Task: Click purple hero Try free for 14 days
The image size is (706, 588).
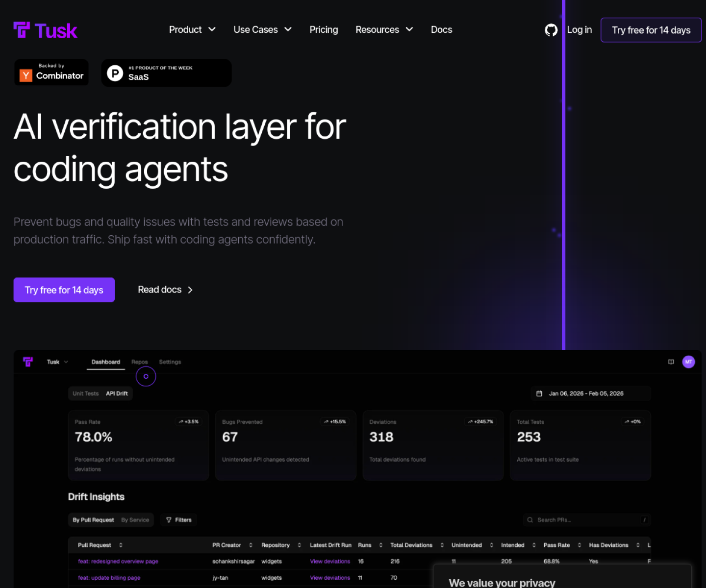Action: click(64, 290)
